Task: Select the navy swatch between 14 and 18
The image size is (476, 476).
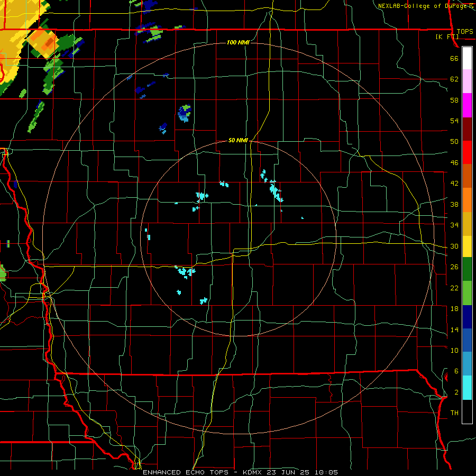Action: point(467,317)
